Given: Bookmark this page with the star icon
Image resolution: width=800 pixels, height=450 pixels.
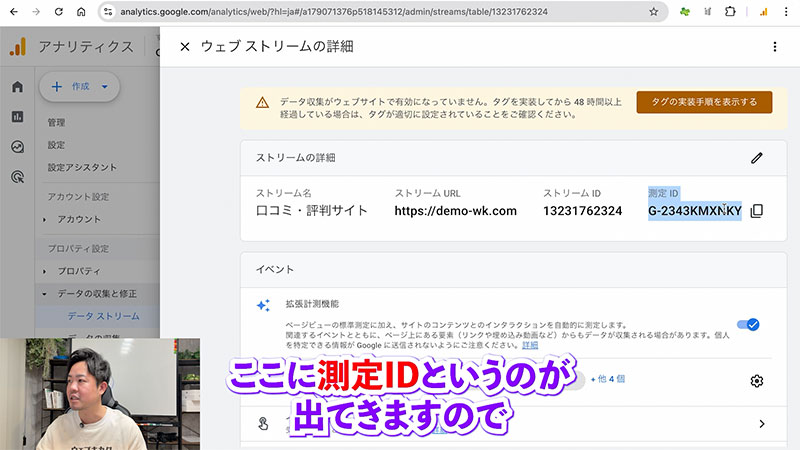Looking at the screenshot, I should (x=654, y=12).
